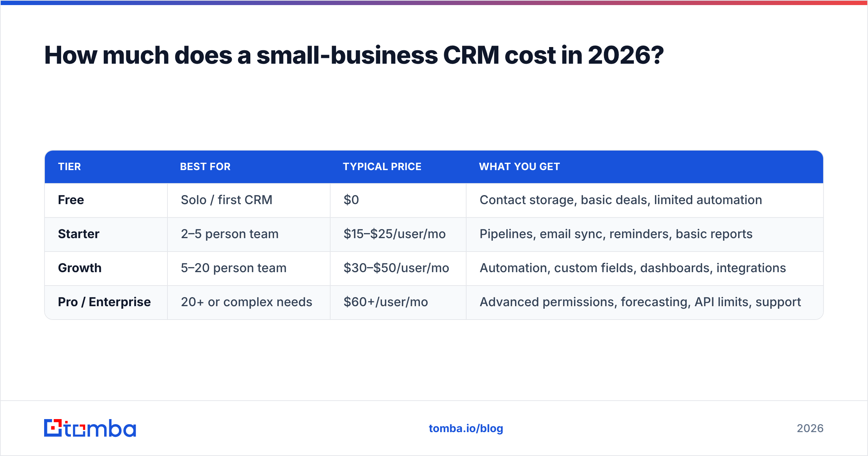868x456 pixels.
Task: Select the Starter tier cell
Action: point(106,234)
